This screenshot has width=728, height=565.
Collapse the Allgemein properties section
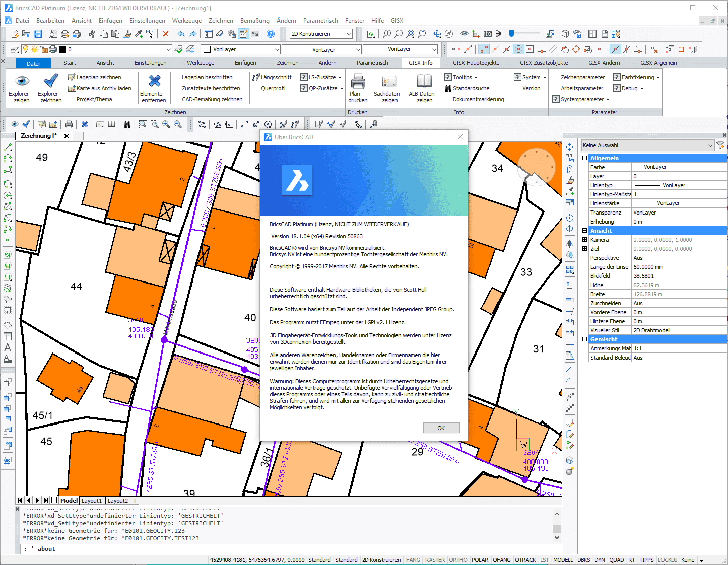[x=584, y=158]
